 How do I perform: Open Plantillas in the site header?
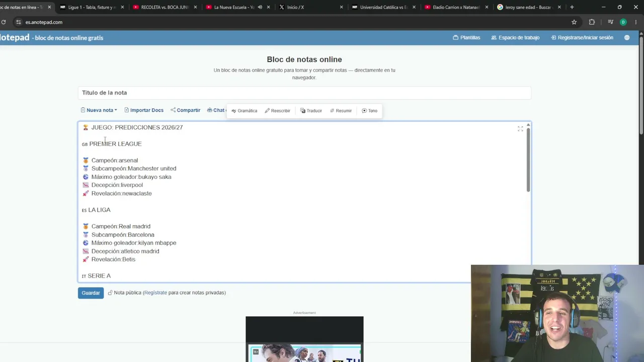point(466,38)
